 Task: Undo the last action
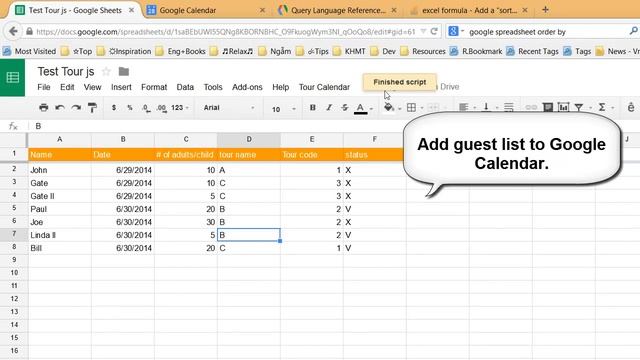click(60, 108)
